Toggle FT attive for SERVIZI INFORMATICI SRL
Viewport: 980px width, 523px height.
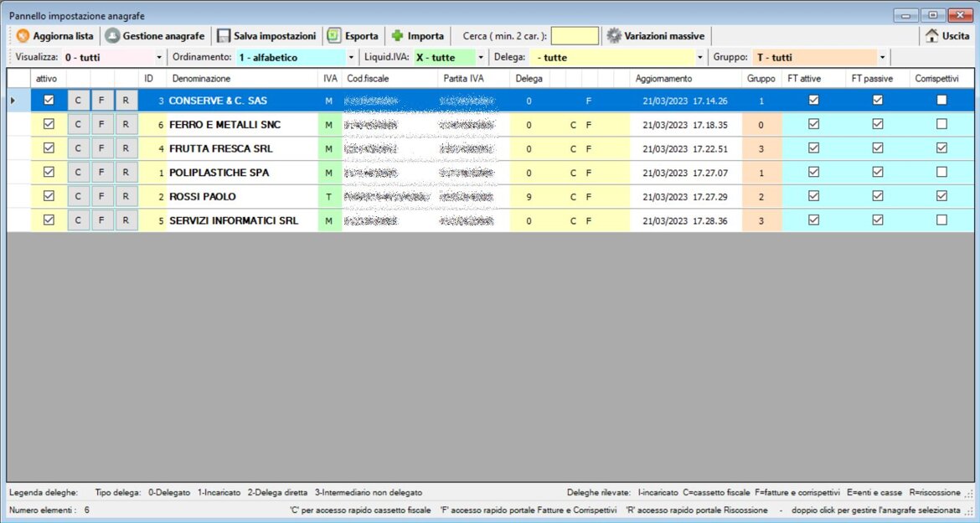tap(812, 220)
